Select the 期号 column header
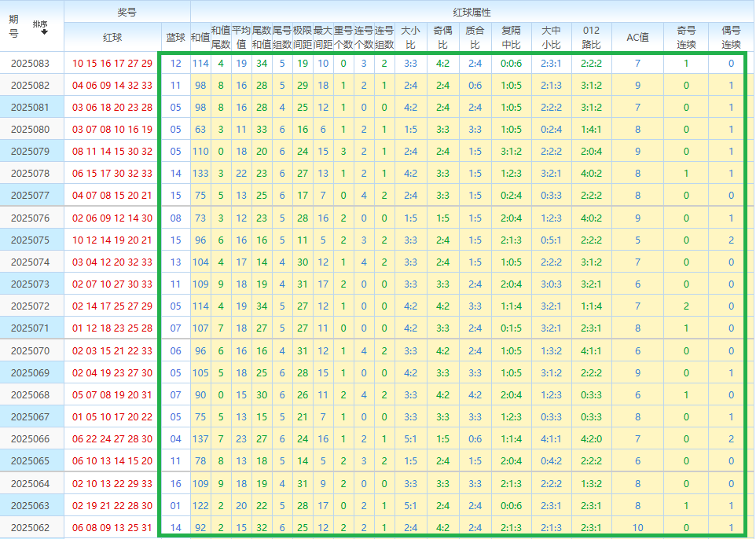 [x=13, y=26]
